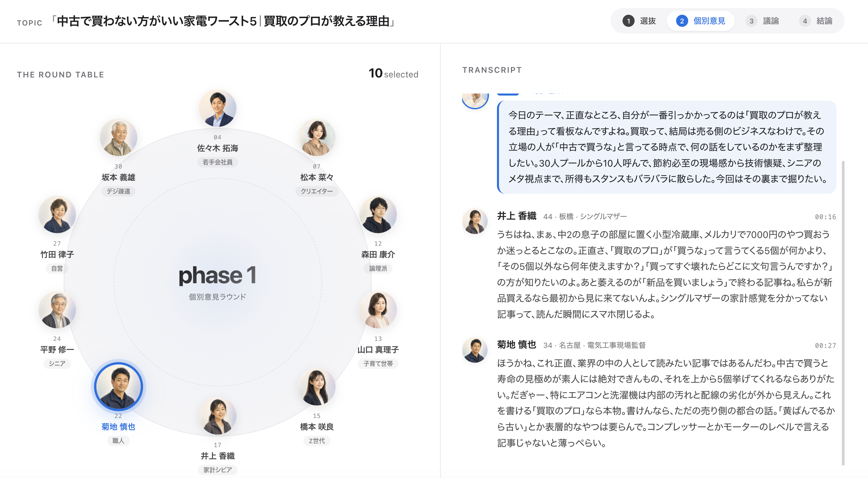This screenshot has height=478, width=868.
Task: Click the 職人 tag under 菊地 慎也
Action: click(x=118, y=441)
